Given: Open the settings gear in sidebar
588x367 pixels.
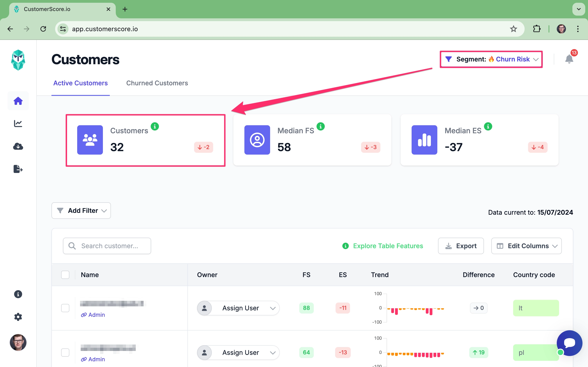Looking at the screenshot, I should [x=18, y=317].
